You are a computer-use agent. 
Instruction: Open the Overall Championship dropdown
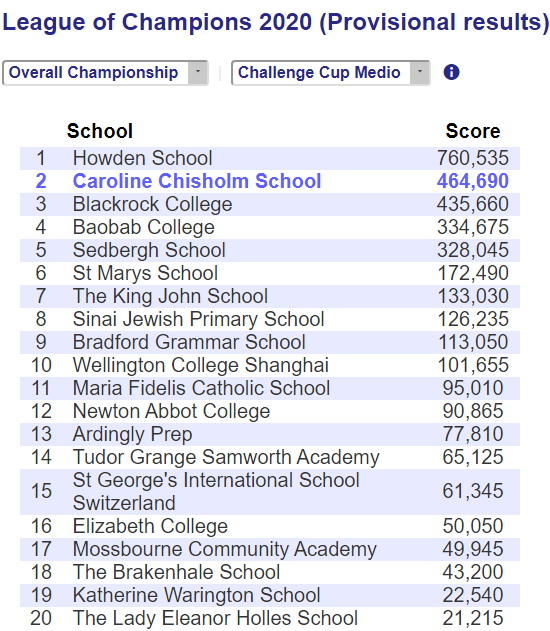pyautogui.click(x=105, y=73)
